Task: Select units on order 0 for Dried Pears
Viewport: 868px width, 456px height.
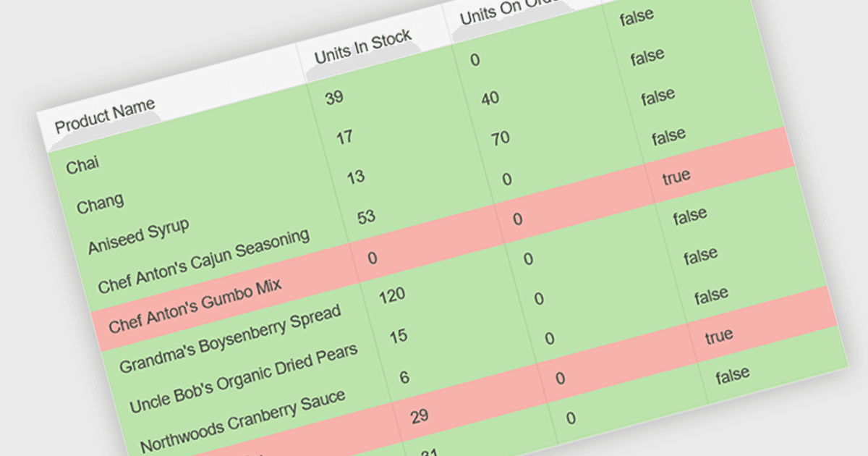Action: 539,298
